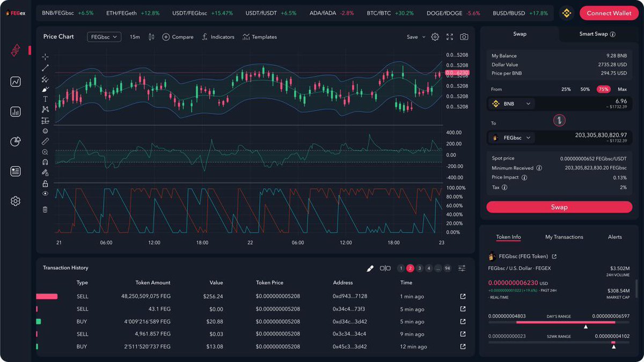This screenshot has height=362, width=644.
Task: Select the zoom in chart tool
Action: [45, 152]
